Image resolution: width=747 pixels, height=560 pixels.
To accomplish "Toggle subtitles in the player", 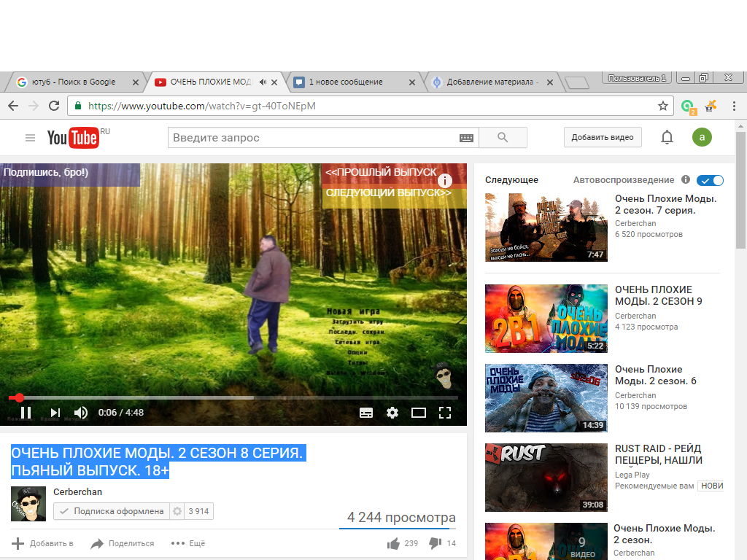I will pos(366,413).
